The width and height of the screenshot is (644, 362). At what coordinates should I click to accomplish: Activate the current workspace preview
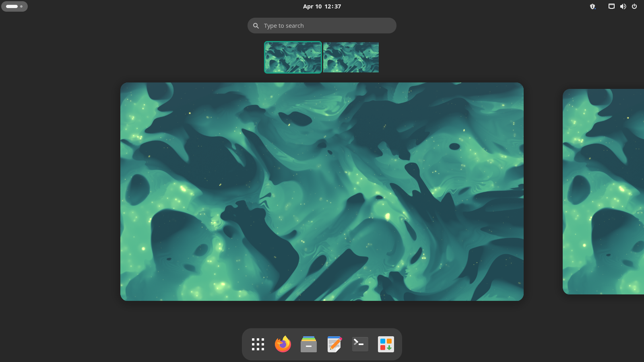(x=322, y=191)
